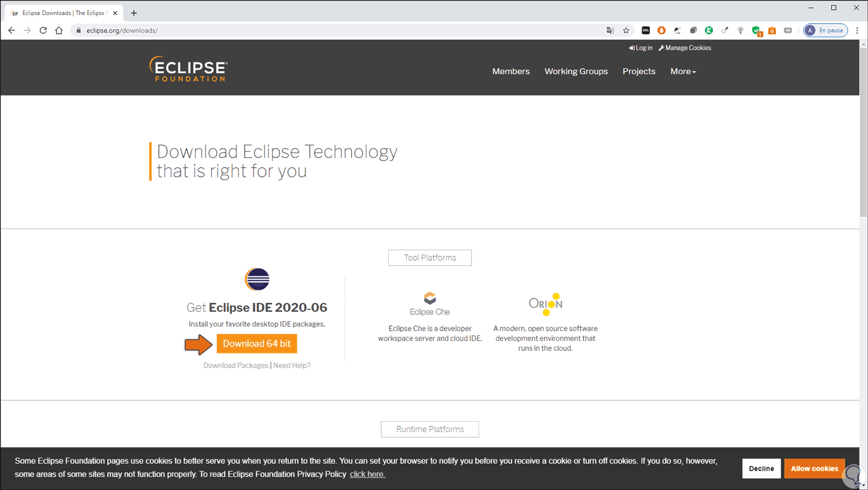The image size is (868, 490).
Task: Open Eclipse Che via its logo
Action: 430,304
